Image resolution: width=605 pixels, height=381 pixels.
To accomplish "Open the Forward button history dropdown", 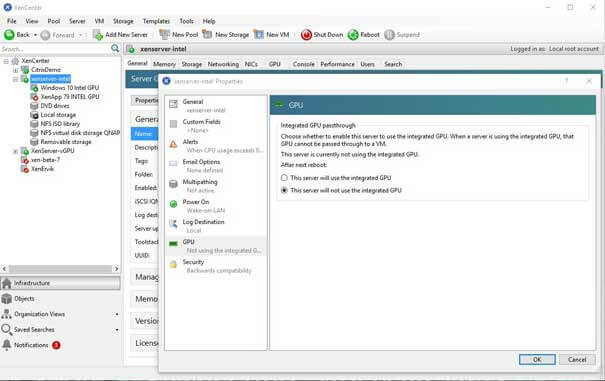I will (x=80, y=35).
